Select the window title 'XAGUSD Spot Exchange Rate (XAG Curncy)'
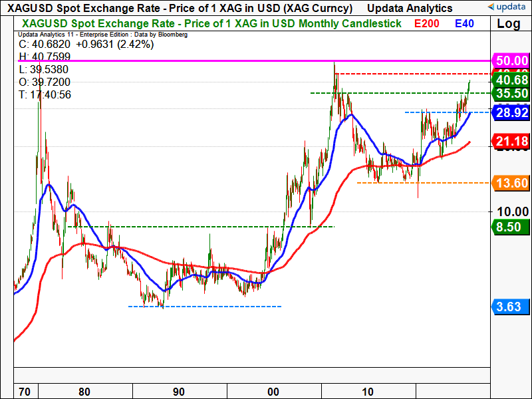 pos(180,8)
